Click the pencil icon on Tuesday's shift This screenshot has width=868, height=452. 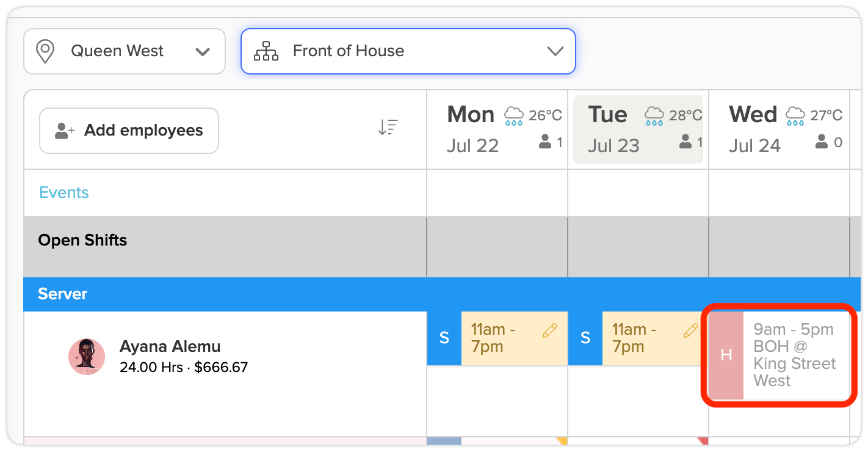(690, 330)
